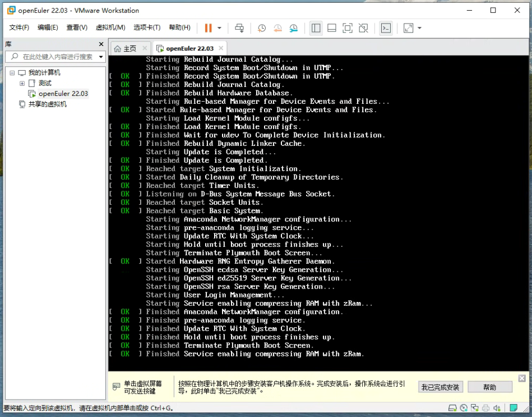Toggle the library sidebar view icon

[316, 28]
